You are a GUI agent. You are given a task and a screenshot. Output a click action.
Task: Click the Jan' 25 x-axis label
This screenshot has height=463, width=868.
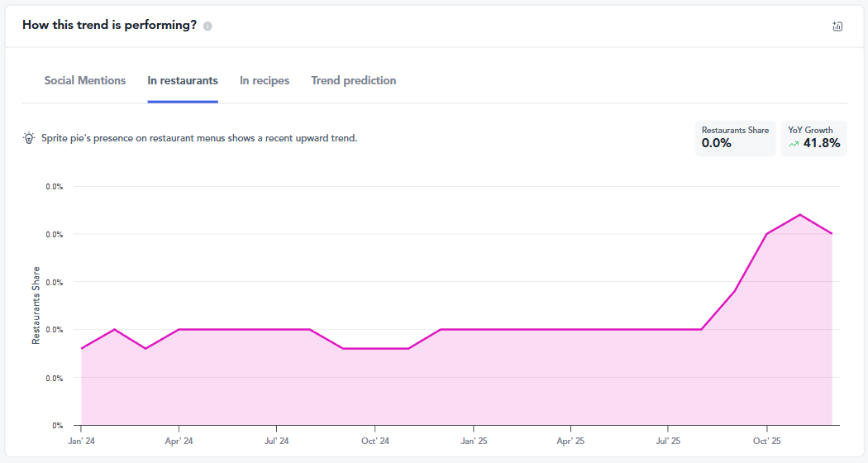[x=473, y=442]
